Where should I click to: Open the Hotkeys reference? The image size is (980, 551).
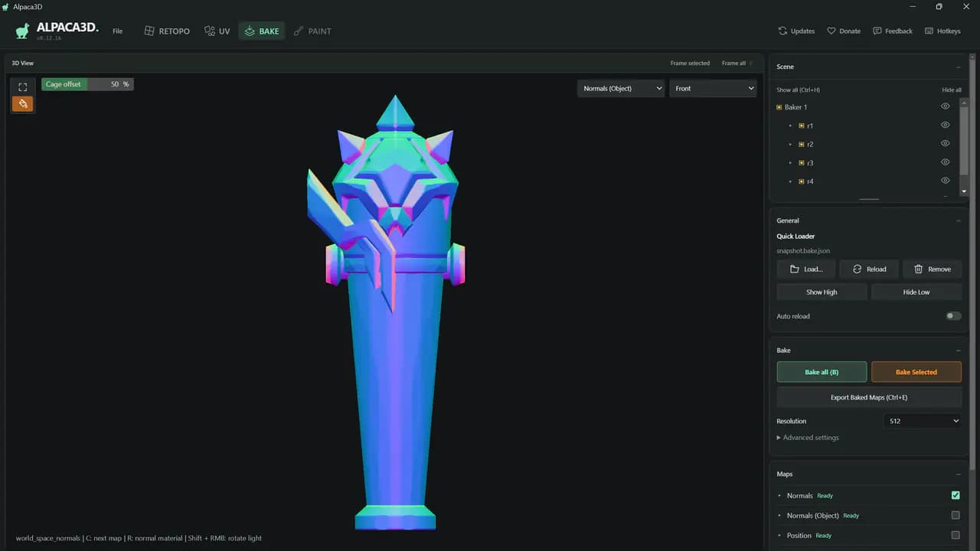(x=942, y=31)
